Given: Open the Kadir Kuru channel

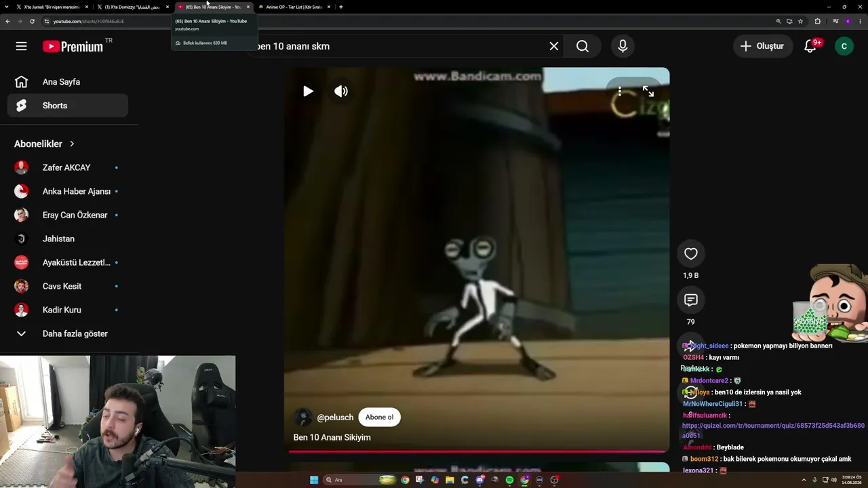Looking at the screenshot, I should (67, 310).
